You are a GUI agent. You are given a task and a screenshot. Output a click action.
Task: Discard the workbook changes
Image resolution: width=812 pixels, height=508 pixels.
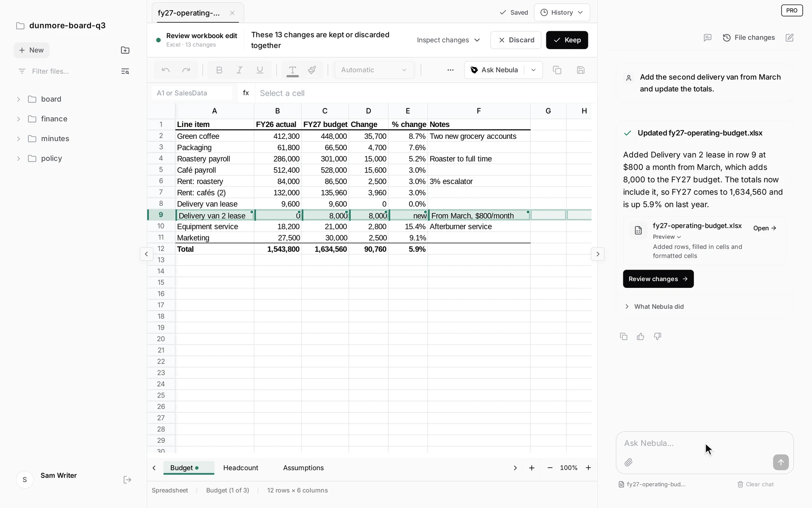point(516,40)
